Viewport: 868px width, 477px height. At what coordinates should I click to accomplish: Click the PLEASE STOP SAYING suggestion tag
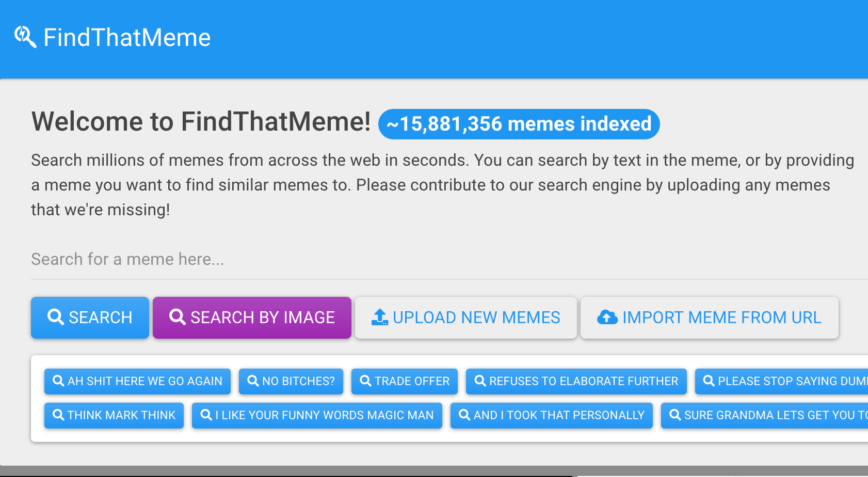point(781,381)
